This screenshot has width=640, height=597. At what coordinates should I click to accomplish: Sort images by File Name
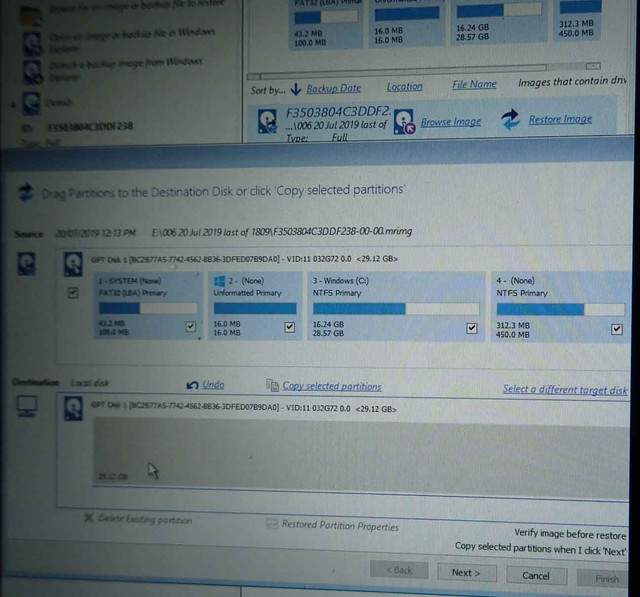coord(474,84)
